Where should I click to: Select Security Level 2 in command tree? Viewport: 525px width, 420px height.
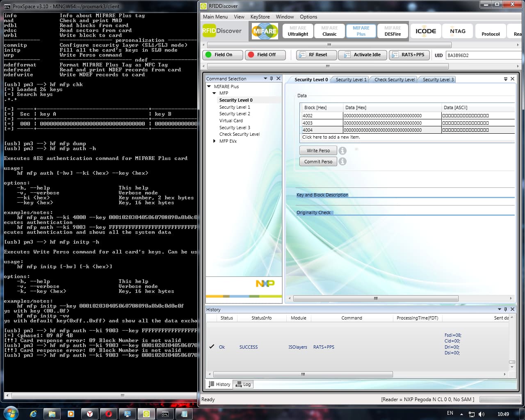click(x=235, y=114)
